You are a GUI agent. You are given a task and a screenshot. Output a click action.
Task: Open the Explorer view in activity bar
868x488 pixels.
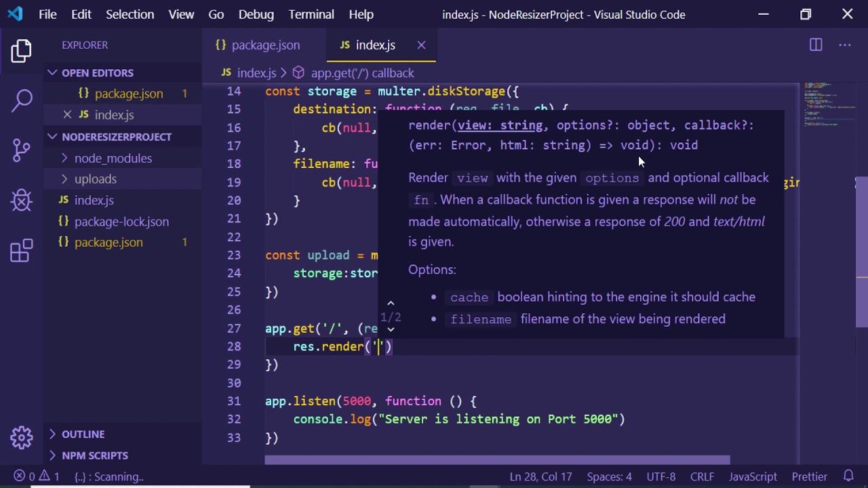click(21, 51)
